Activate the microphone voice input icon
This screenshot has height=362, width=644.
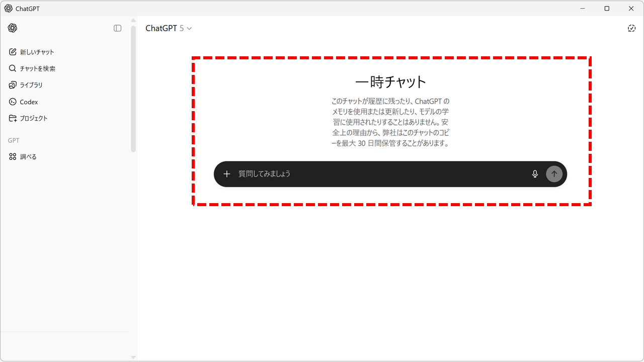[535, 174]
